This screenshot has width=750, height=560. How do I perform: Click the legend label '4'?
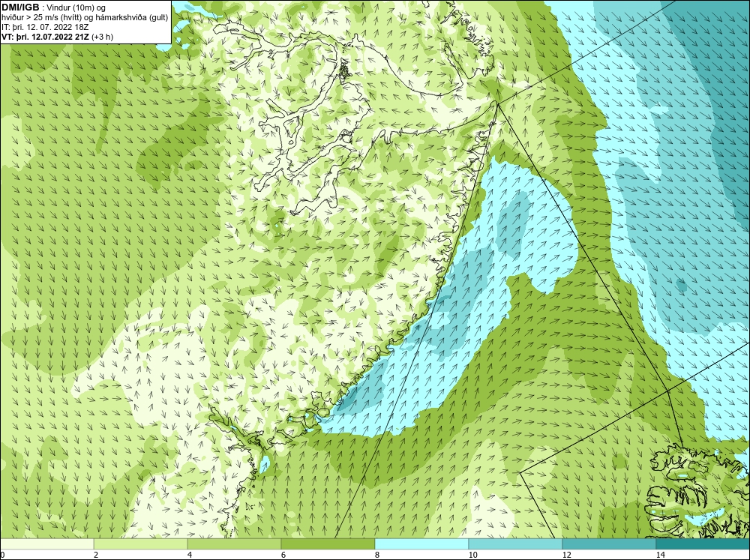pyautogui.click(x=190, y=555)
